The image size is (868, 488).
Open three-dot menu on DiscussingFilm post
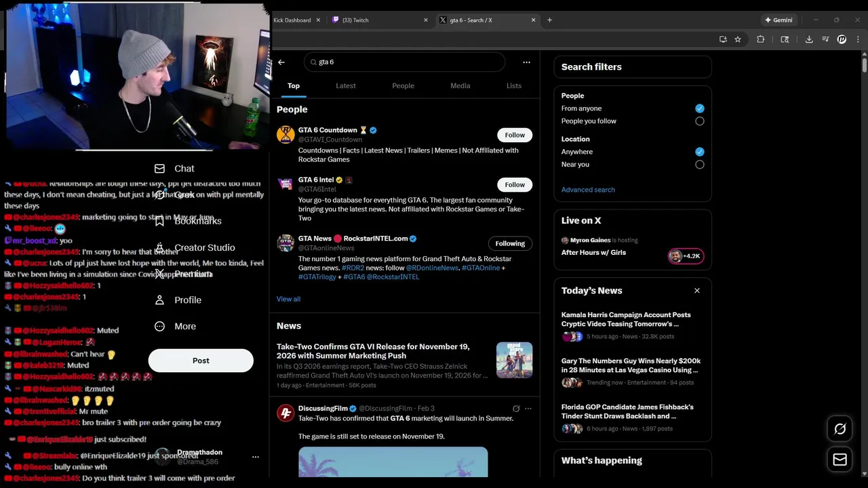(x=528, y=409)
